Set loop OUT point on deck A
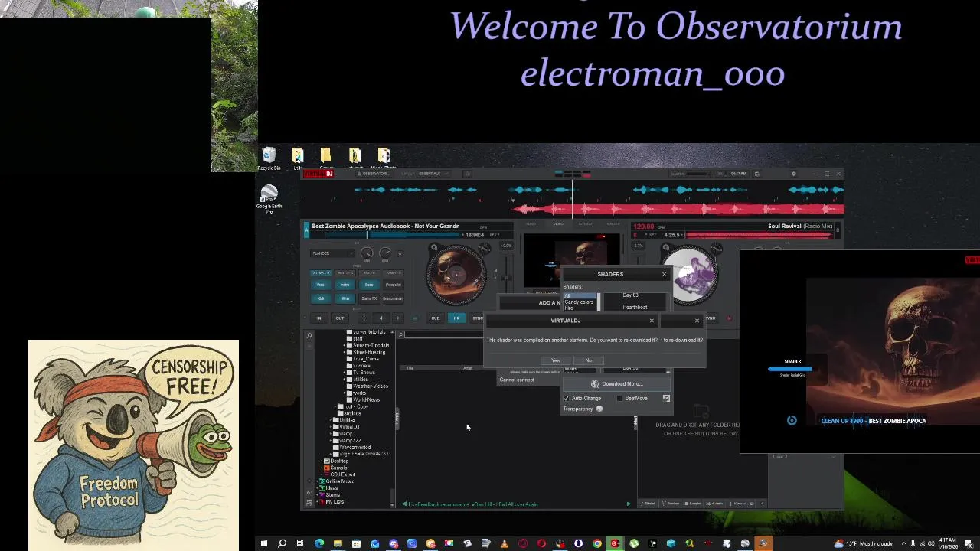 [340, 318]
